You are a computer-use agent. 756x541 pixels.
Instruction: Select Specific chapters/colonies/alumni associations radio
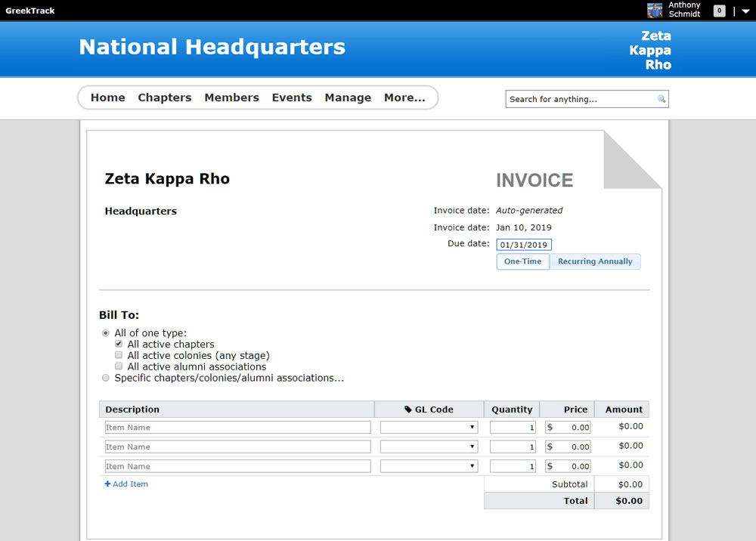click(x=106, y=378)
